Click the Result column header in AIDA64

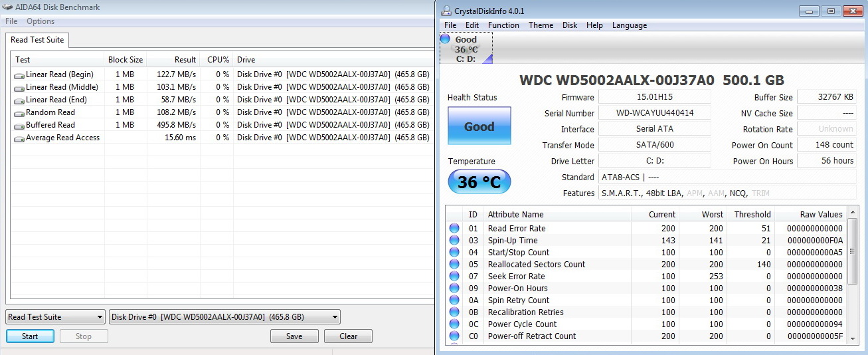(173, 60)
